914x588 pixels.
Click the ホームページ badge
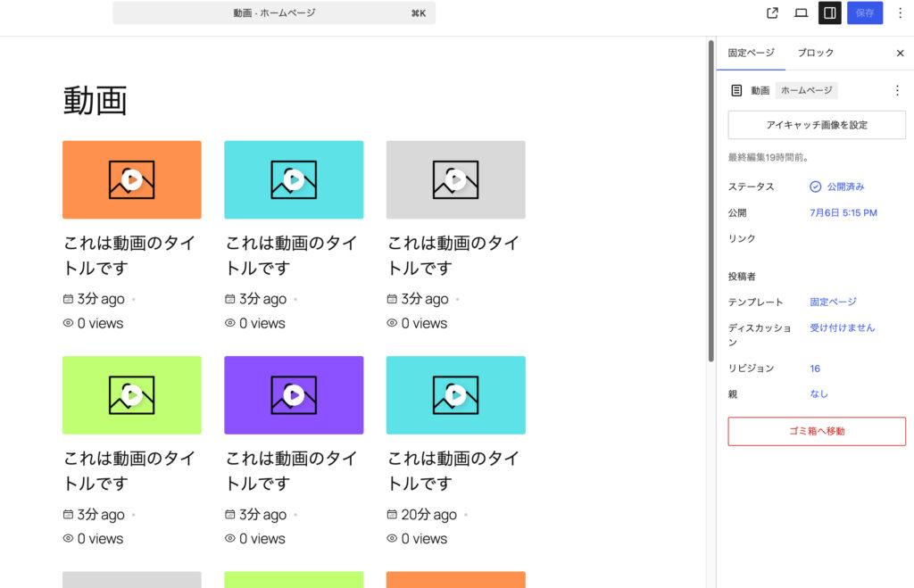tap(806, 90)
